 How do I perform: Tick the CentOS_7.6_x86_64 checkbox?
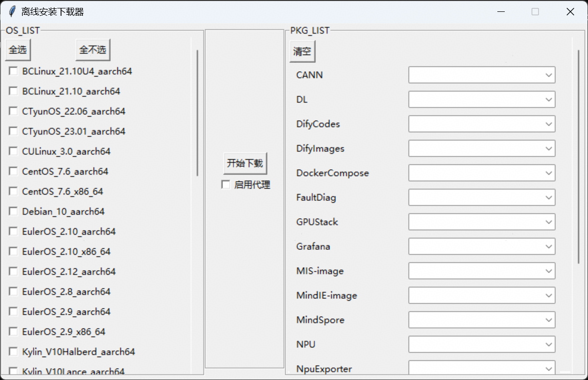click(13, 191)
